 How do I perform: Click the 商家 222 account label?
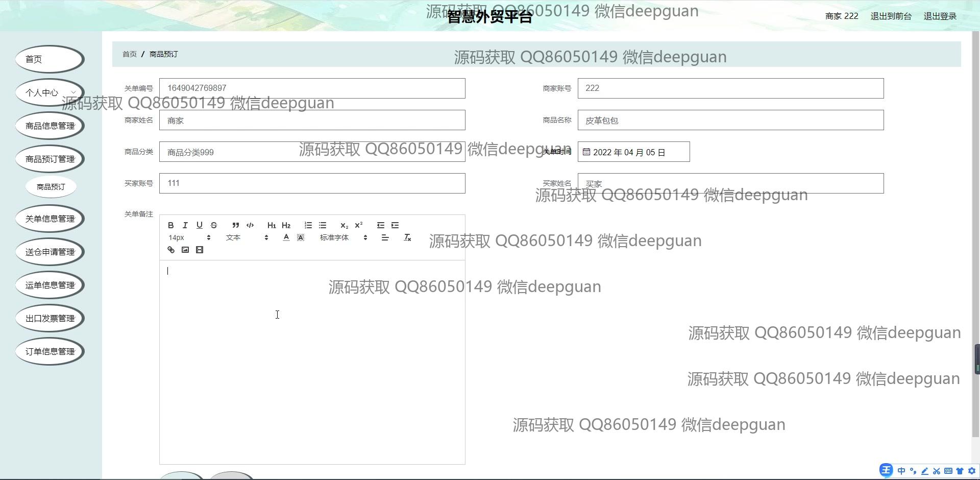point(842,16)
